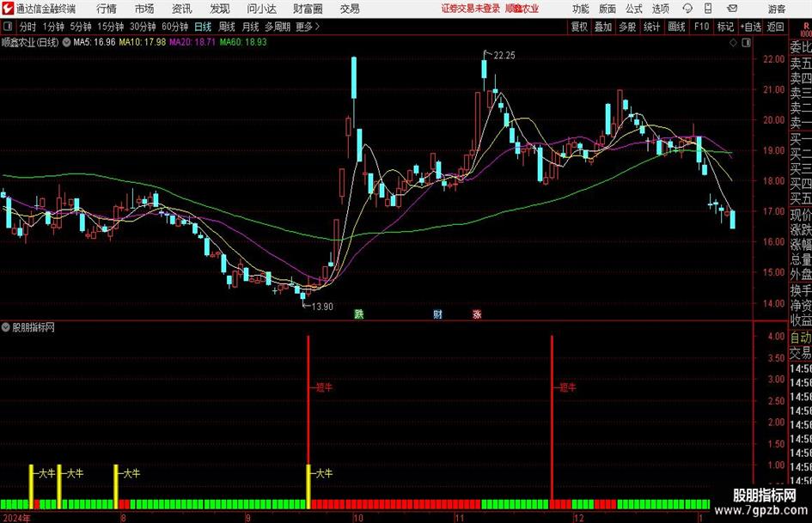Open the 选项 menu
Viewport: 812px width, 523px height.
(660, 9)
